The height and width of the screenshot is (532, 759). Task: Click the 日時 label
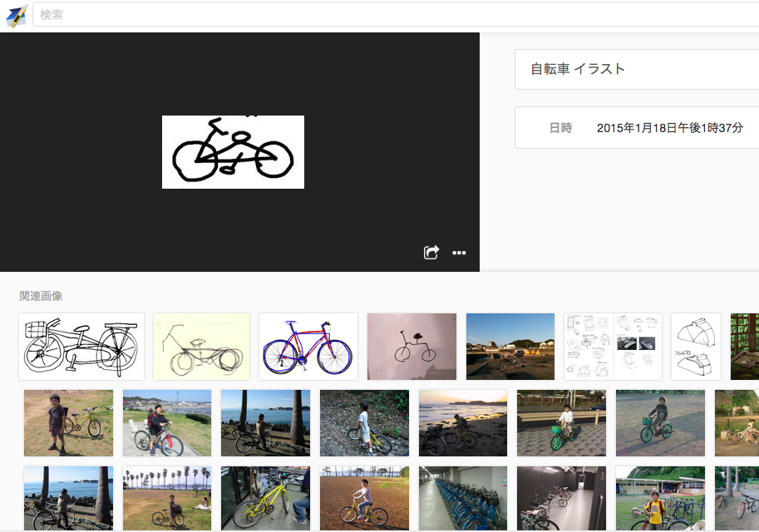point(560,128)
